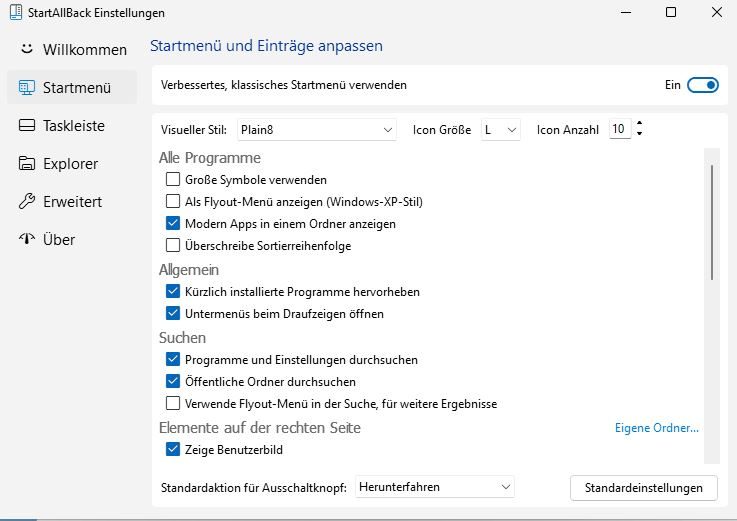
Task: Click the Über sidebar icon
Action: pos(27,240)
